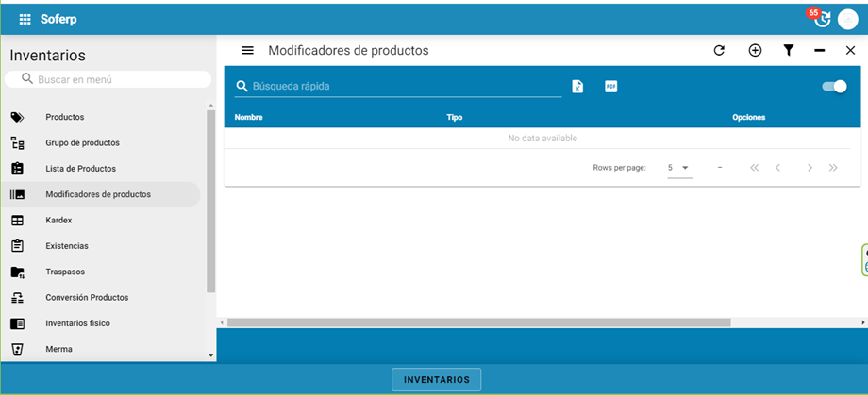Go to the first page of results

754,168
